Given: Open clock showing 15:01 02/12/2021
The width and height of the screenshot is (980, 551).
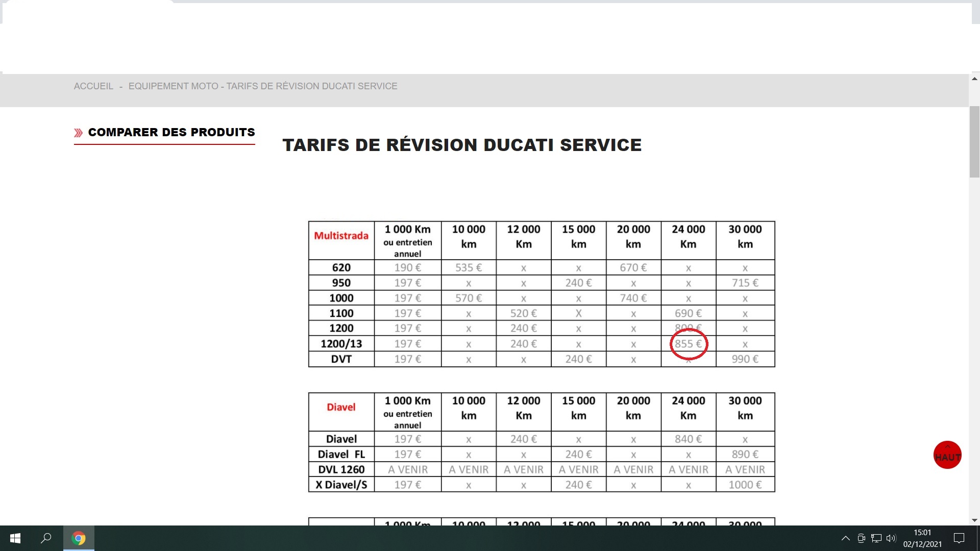Looking at the screenshot, I should (922, 538).
